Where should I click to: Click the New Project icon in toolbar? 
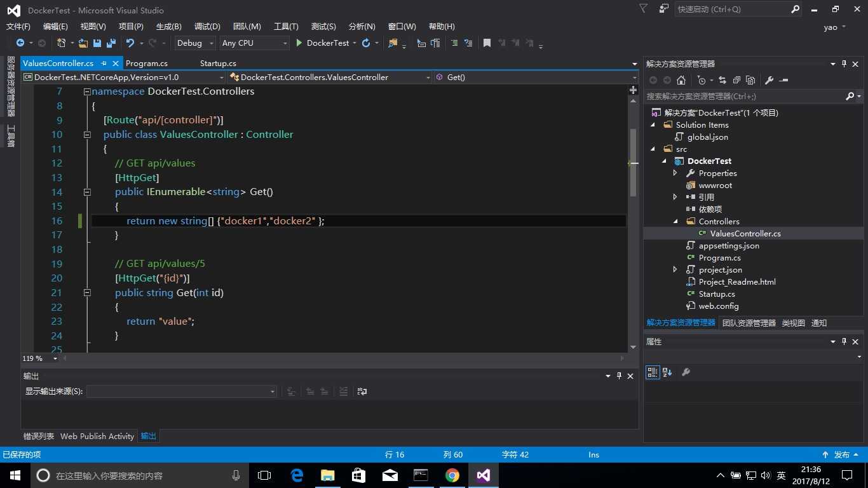pyautogui.click(x=61, y=43)
